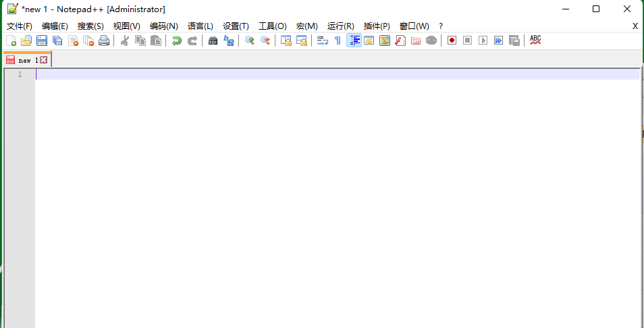Open the Folder as Workspace icon
The width and height of the screenshot is (644, 328).
[x=416, y=40]
